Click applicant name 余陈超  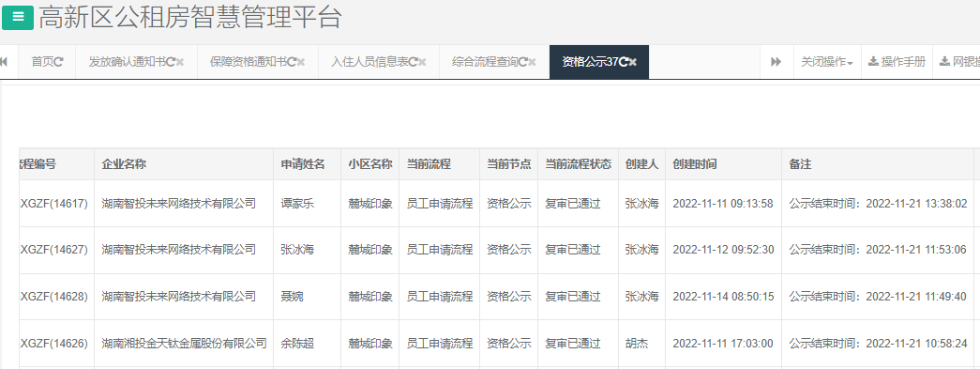coord(297,344)
